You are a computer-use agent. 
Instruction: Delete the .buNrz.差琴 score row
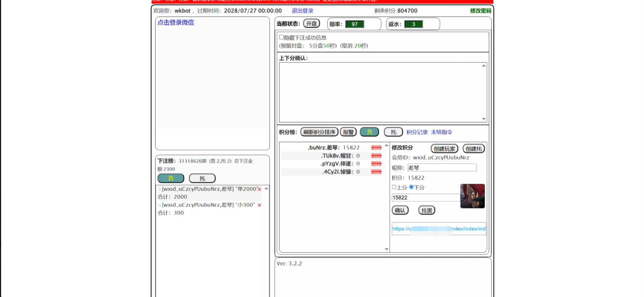[x=376, y=148]
